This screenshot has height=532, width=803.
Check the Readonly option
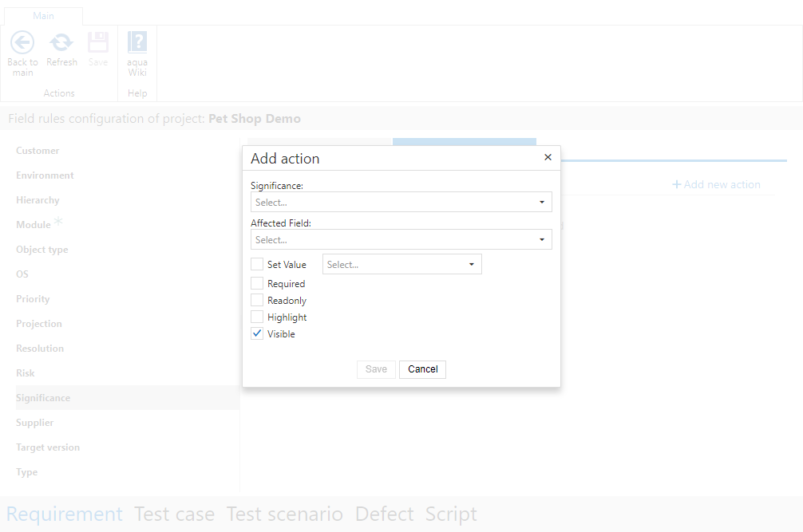tap(257, 300)
